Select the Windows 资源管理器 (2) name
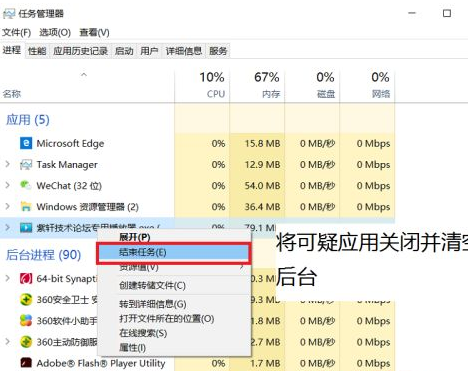The width and height of the screenshot is (468, 371). click(87, 207)
